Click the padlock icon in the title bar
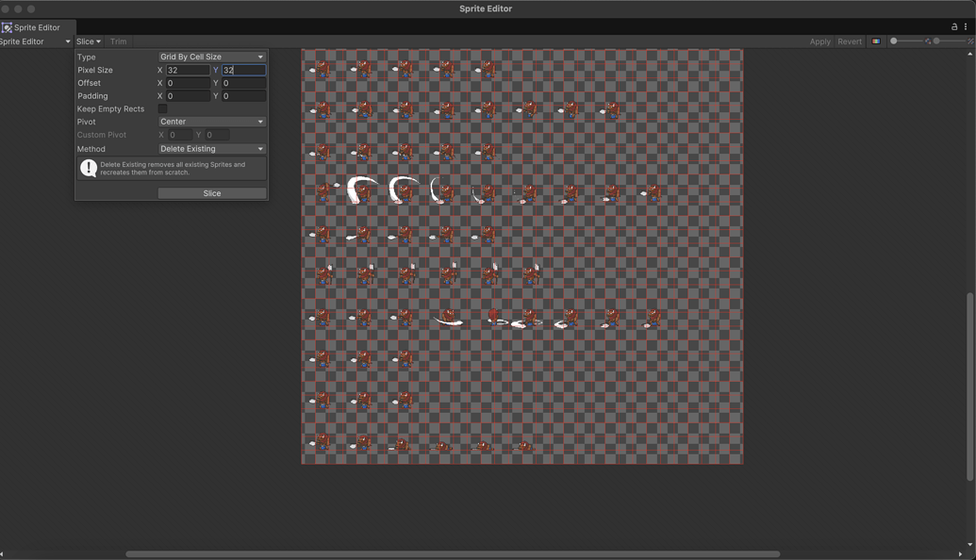Viewport: 976px width, 560px height. [954, 26]
